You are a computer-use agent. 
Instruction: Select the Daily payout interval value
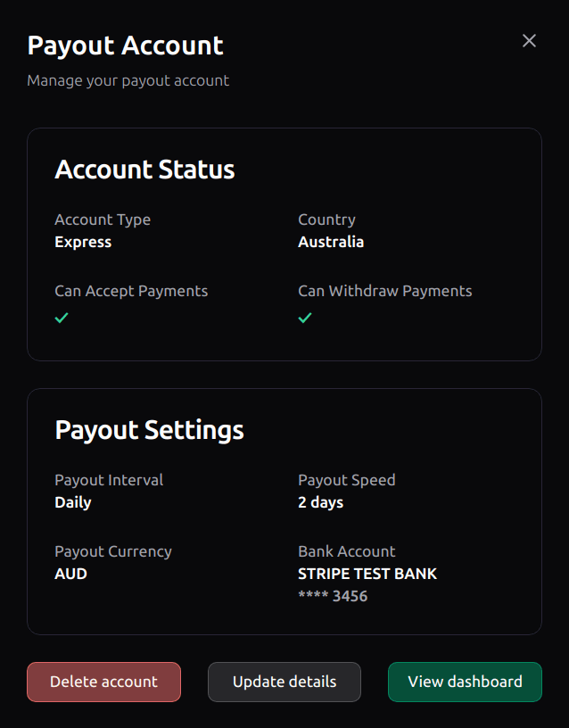(73, 502)
